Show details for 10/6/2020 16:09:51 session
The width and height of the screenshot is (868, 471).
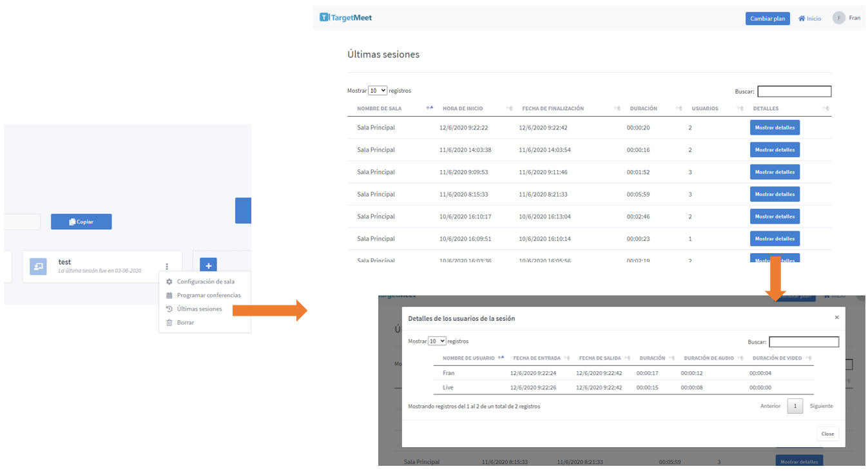pos(775,238)
